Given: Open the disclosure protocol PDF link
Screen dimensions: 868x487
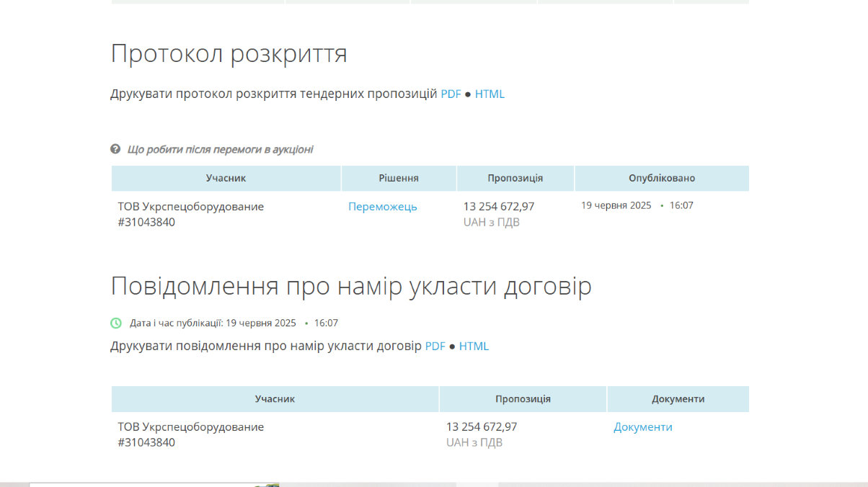Looking at the screenshot, I should pyautogui.click(x=451, y=94).
